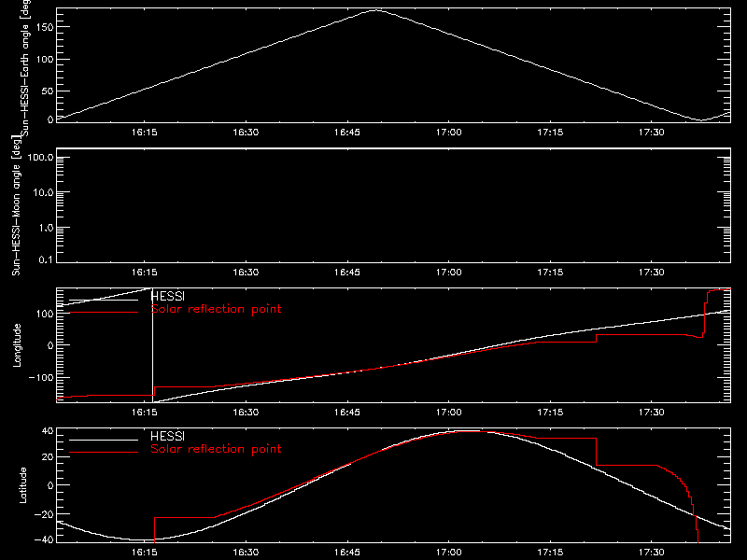Image resolution: width=747 pixels, height=560 pixels.
Task: Click 40 tick on Latitude axis
Action: (49, 431)
